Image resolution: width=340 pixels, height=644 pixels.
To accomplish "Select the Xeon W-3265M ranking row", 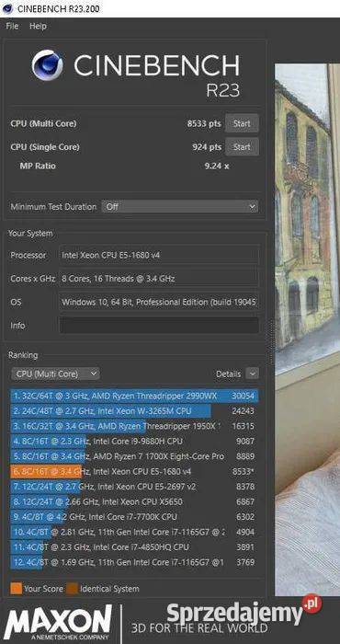I will pos(134,411).
